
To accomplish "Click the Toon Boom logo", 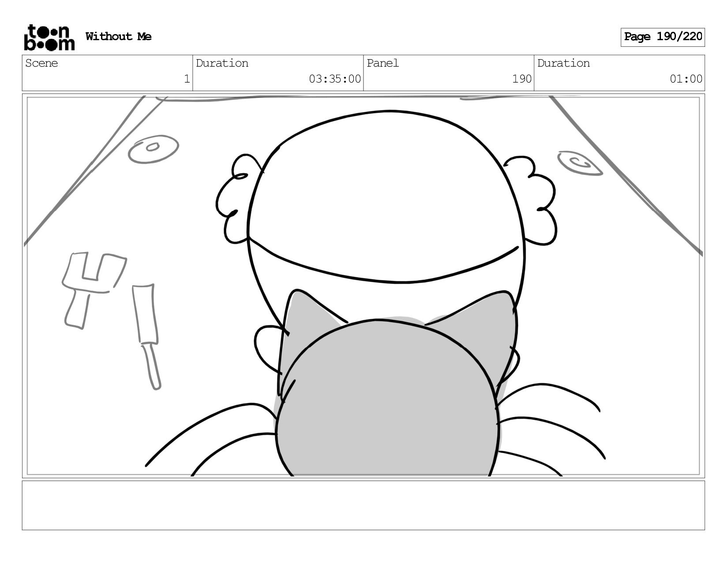I will pos(49,38).
